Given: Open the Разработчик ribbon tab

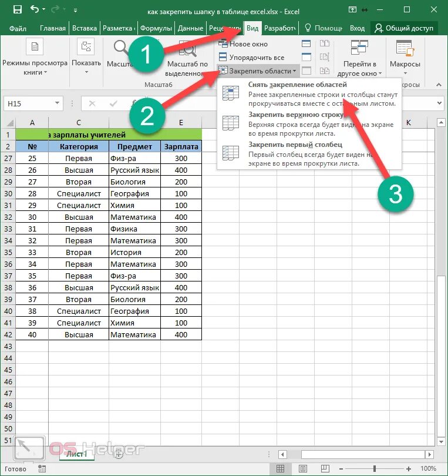Looking at the screenshot, I should (279, 28).
